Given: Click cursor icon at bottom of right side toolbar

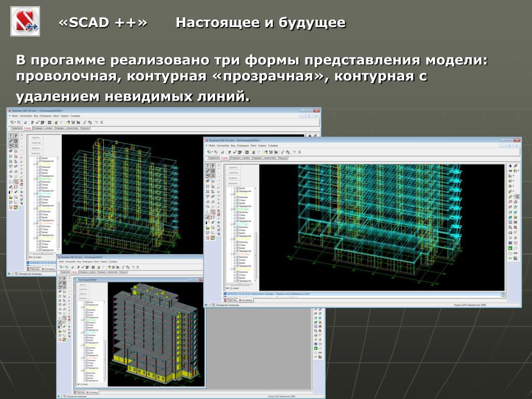Looking at the screenshot, I should [x=515, y=258].
